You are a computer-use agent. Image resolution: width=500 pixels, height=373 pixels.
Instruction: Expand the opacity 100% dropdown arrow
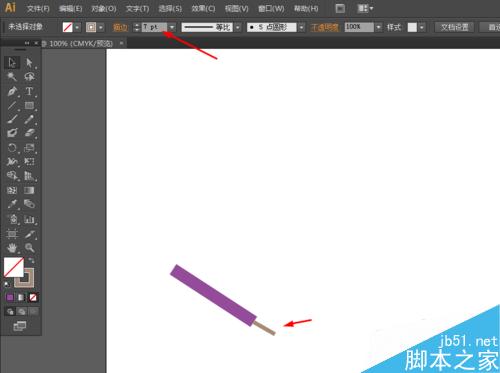coord(378,27)
